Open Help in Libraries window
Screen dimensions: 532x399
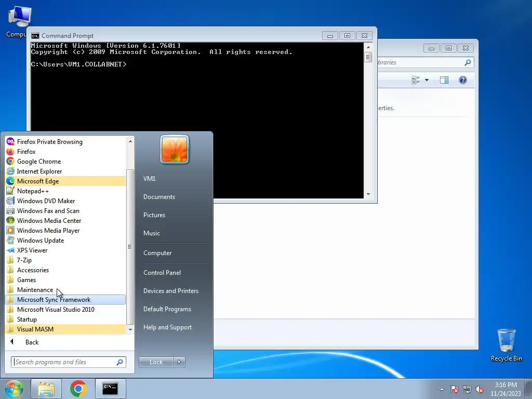463,80
